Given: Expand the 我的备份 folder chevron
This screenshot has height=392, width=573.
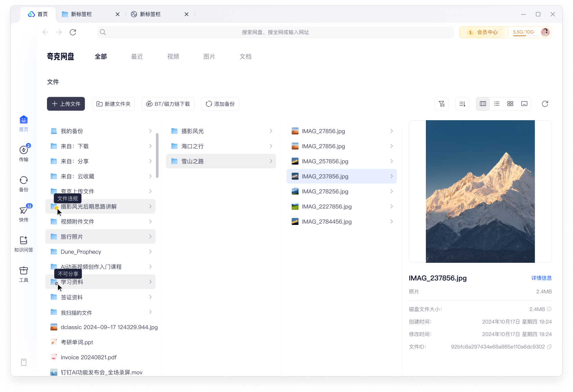Looking at the screenshot, I should 150,131.
